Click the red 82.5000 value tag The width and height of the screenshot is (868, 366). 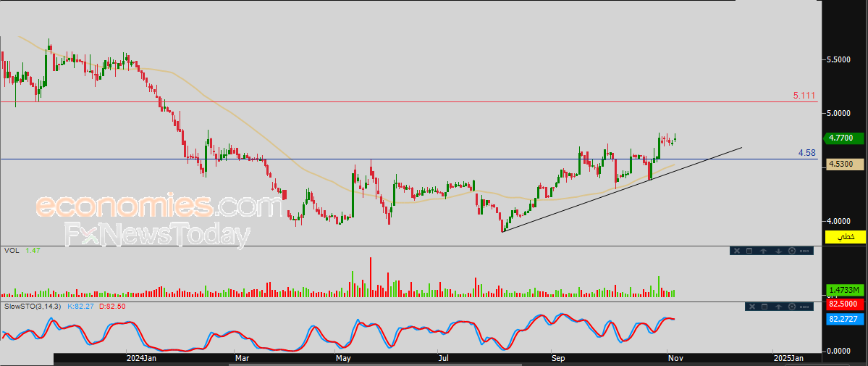[845, 304]
